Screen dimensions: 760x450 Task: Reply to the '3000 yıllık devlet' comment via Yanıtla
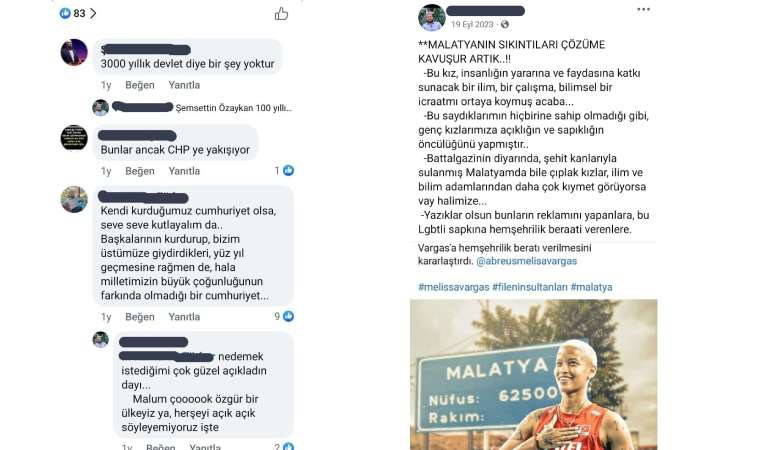(184, 85)
